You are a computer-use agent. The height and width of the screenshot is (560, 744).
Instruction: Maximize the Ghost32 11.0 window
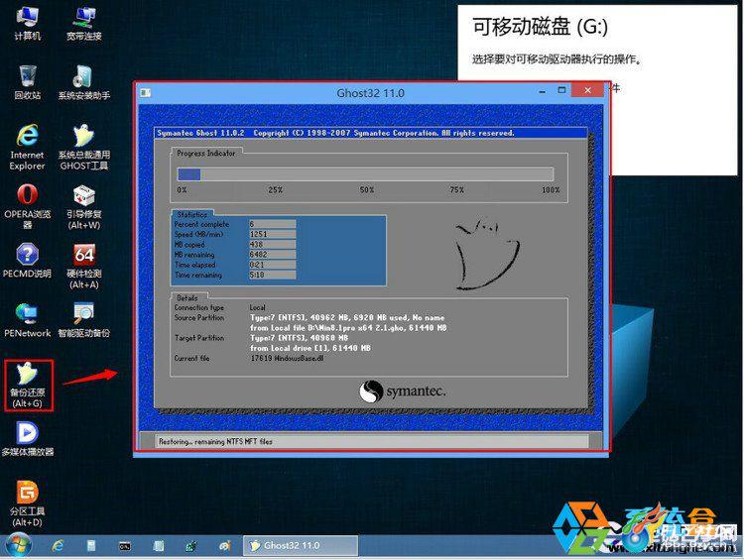pyautogui.click(x=561, y=90)
